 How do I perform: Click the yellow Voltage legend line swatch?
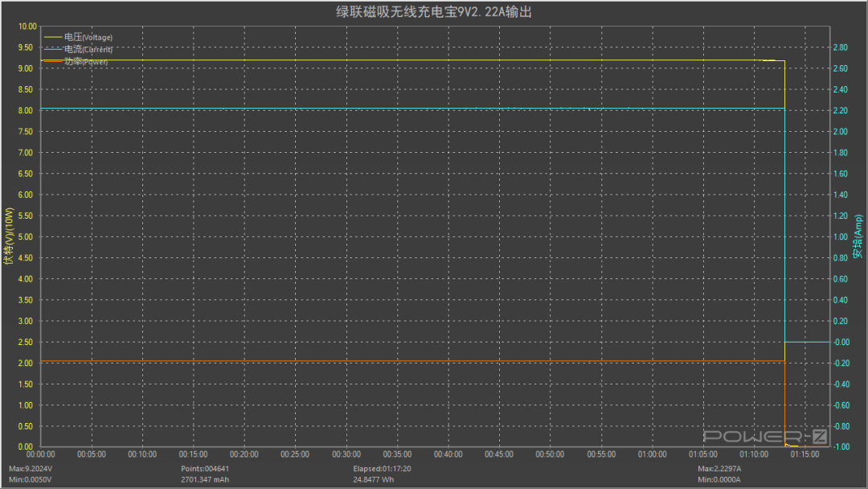point(53,37)
